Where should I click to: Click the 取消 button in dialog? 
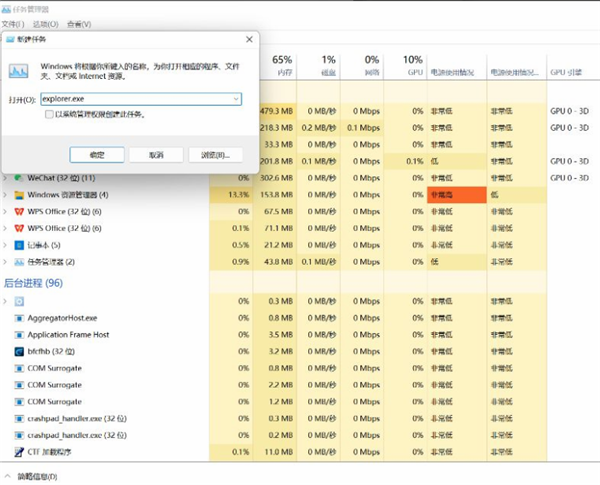coord(156,155)
